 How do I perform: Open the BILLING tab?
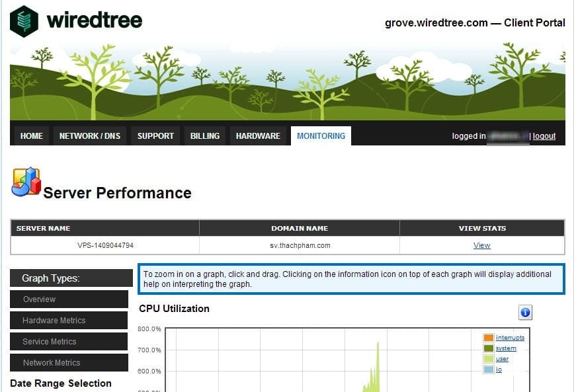[205, 136]
